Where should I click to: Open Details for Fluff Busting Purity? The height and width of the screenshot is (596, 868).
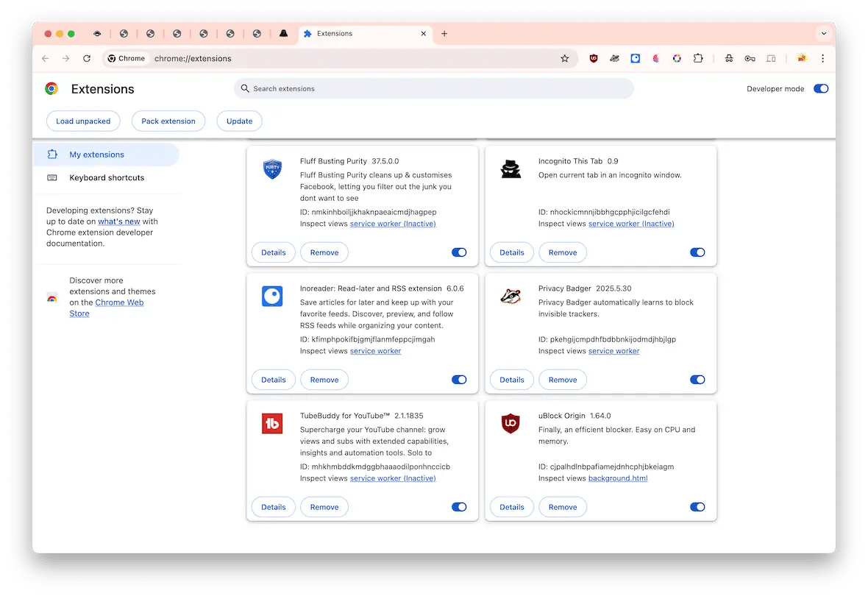[x=274, y=252]
